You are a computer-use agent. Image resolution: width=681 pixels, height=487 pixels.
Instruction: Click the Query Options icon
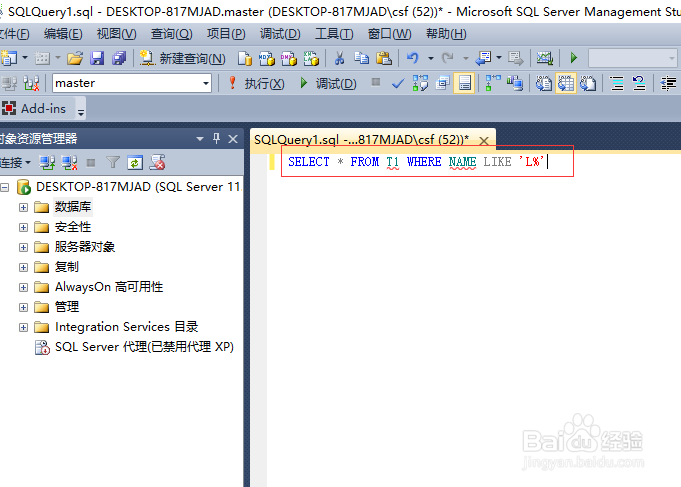tap(443, 83)
